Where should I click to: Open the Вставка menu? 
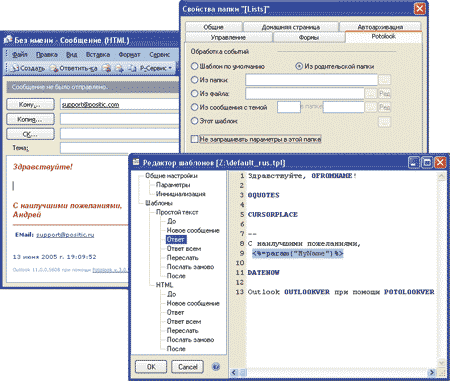(x=98, y=54)
